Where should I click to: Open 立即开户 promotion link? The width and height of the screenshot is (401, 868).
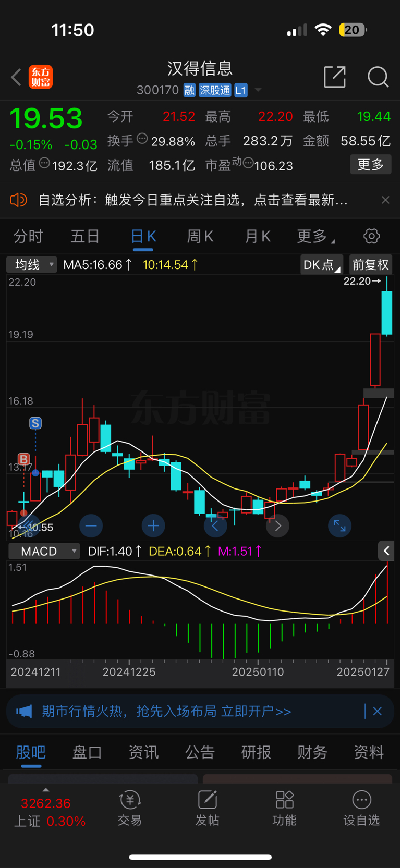[256, 711]
